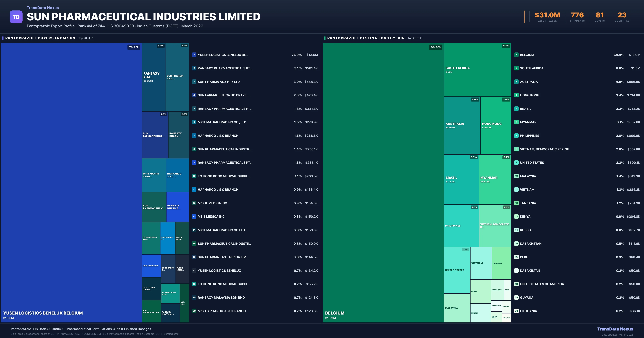This screenshot has width=644, height=338.
Task: Click rank badge 13 beside MSIE Medica Inc
Action: point(194,217)
